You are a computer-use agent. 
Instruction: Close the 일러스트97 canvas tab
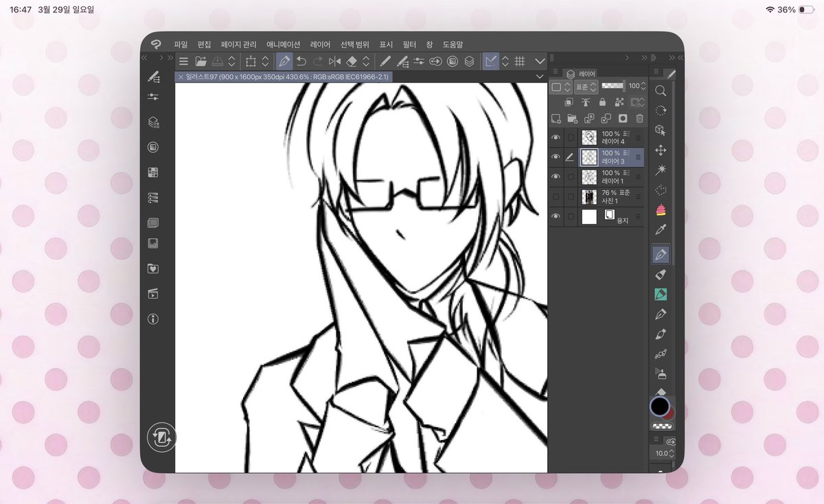tap(181, 77)
